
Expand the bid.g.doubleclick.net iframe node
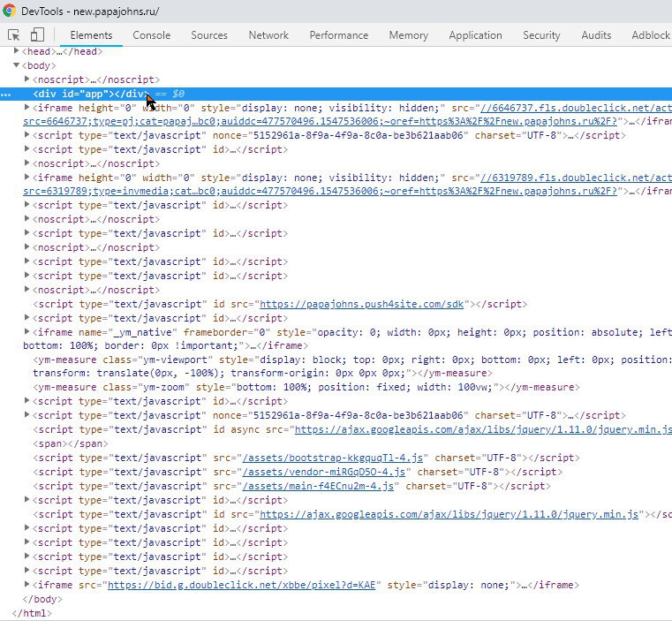point(27,584)
